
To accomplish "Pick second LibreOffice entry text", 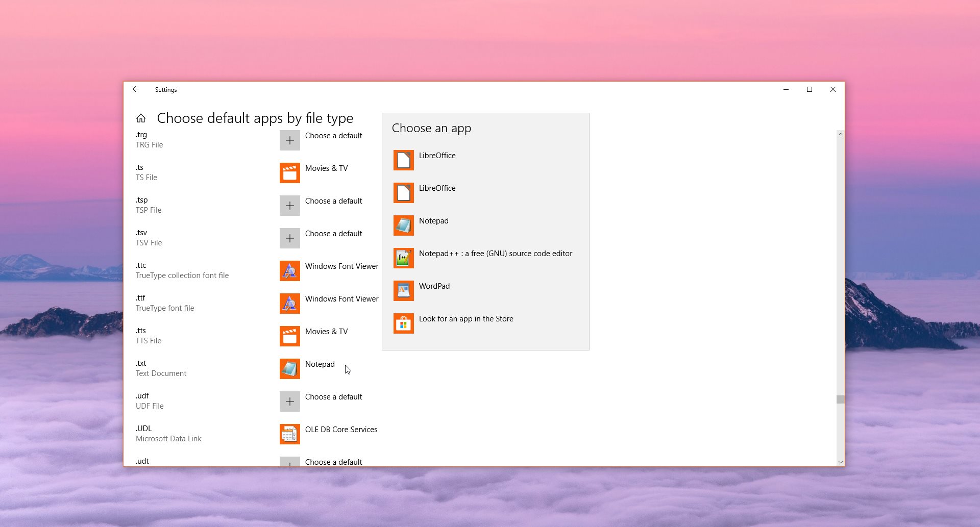I will point(437,188).
